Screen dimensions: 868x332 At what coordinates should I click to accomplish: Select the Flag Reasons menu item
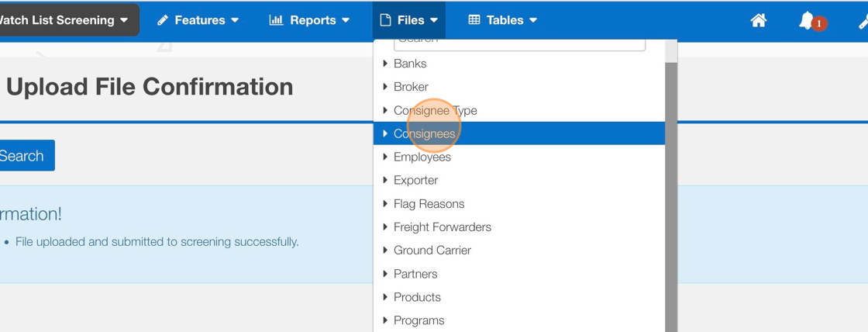pos(429,204)
